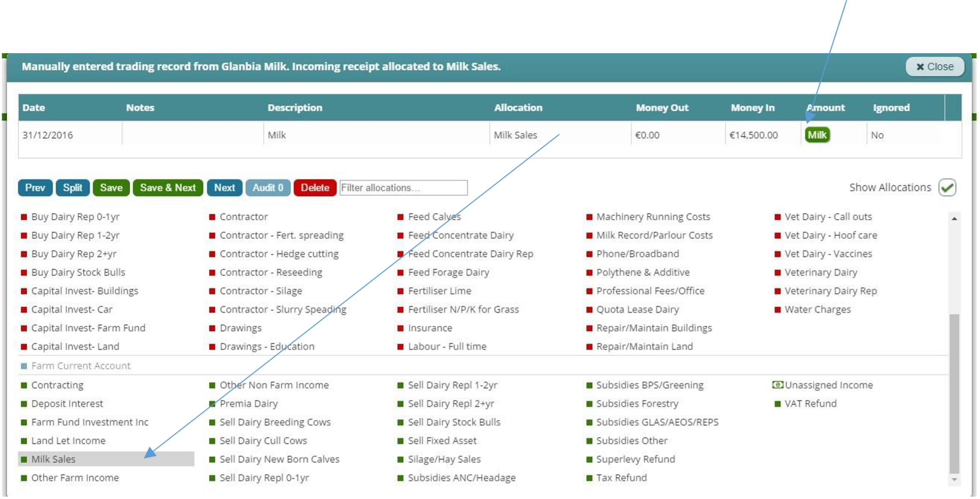
Task: Click red square icon beside Contractor
Action: tap(212, 217)
